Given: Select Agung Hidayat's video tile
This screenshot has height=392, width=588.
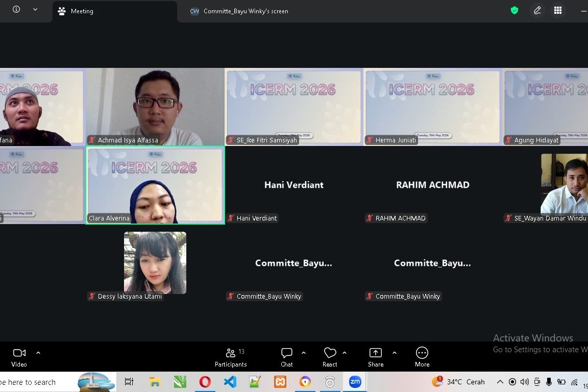Looking at the screenshot, I should pyautogui.click(x=546, y=107).
